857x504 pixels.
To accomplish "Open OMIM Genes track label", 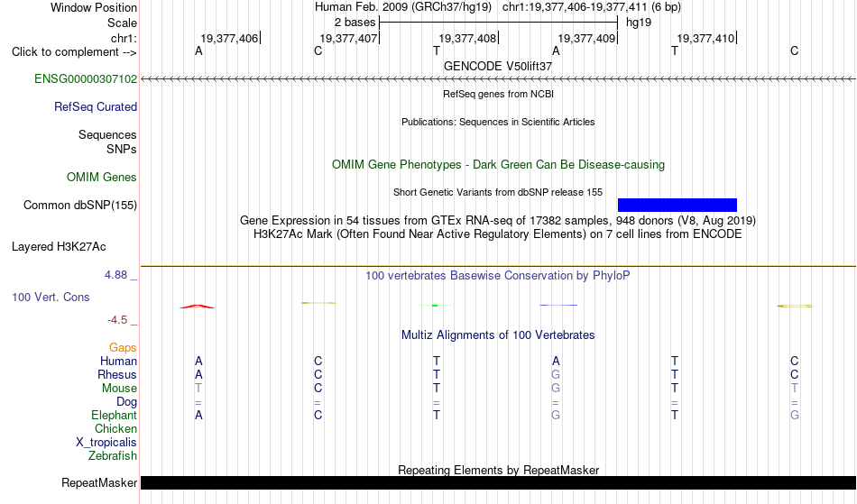I will coord(102,178).
